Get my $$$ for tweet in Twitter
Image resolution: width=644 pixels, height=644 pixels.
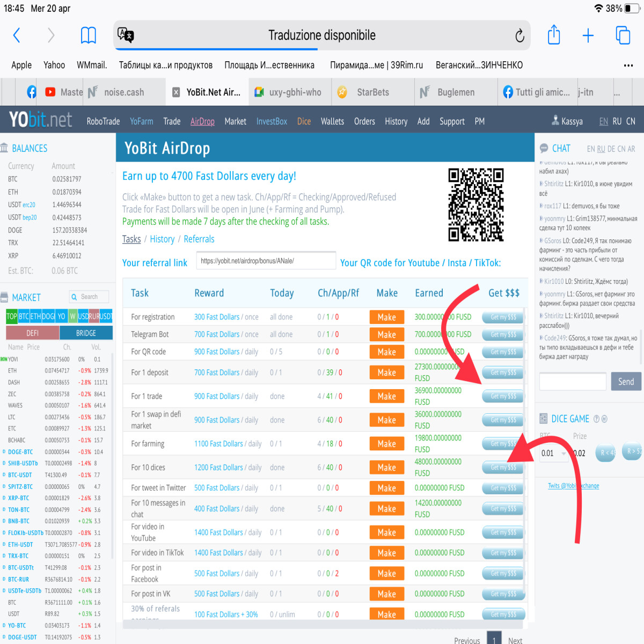tap(503, 488)
